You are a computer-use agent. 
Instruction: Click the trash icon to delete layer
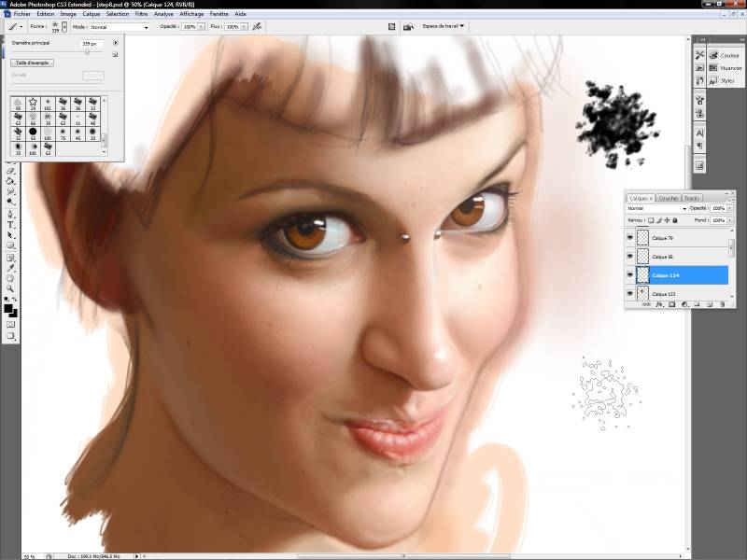coord(725,304)
